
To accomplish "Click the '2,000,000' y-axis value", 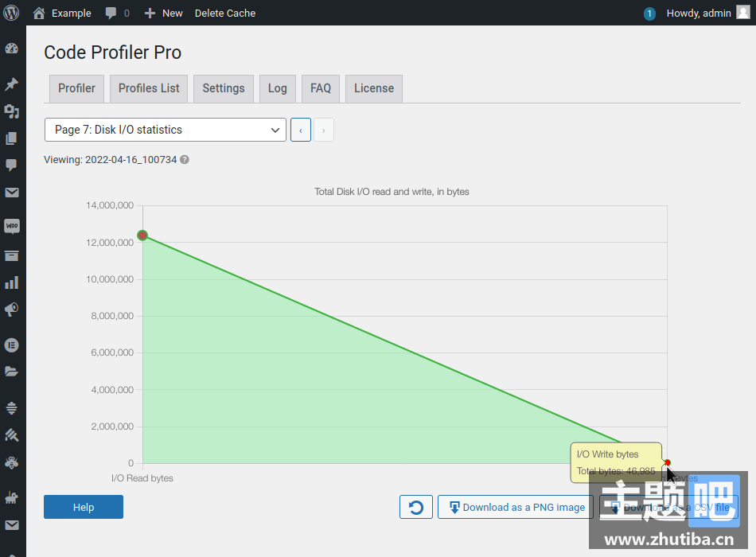I will pos(112,427).
